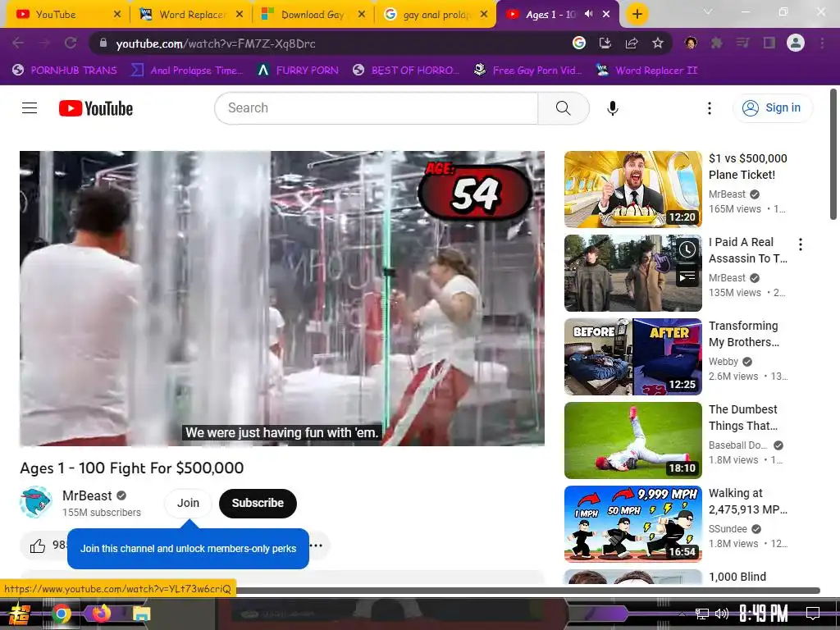840x630 pixels.
Task: Click the YouTube logo to go home
Action: pyautogui.click(x=96, y=108)
